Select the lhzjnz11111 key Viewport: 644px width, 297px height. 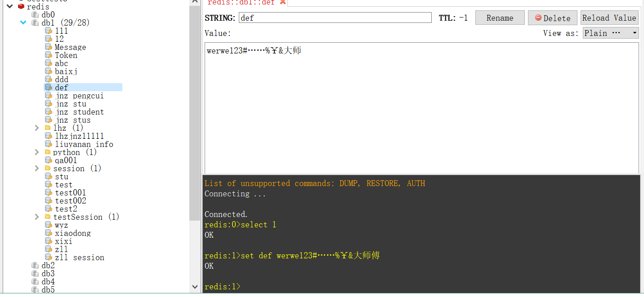[79, 136]
